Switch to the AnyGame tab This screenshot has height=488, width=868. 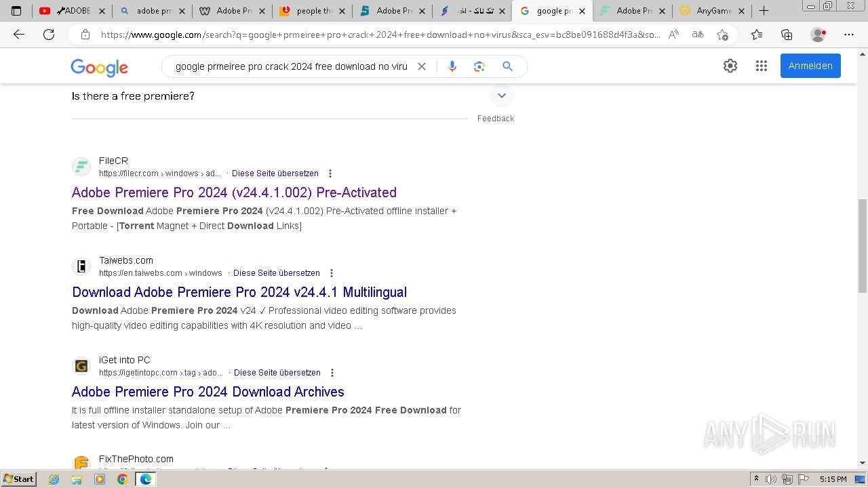click(x=712, y=11)
